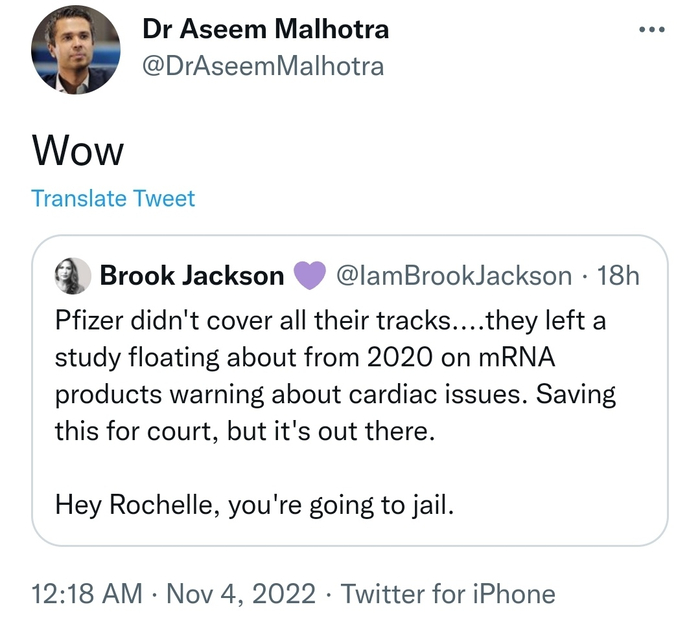Select the "Wow" tweet text
The height and width of the screenshot is (620, 700).
coord(78,151)
